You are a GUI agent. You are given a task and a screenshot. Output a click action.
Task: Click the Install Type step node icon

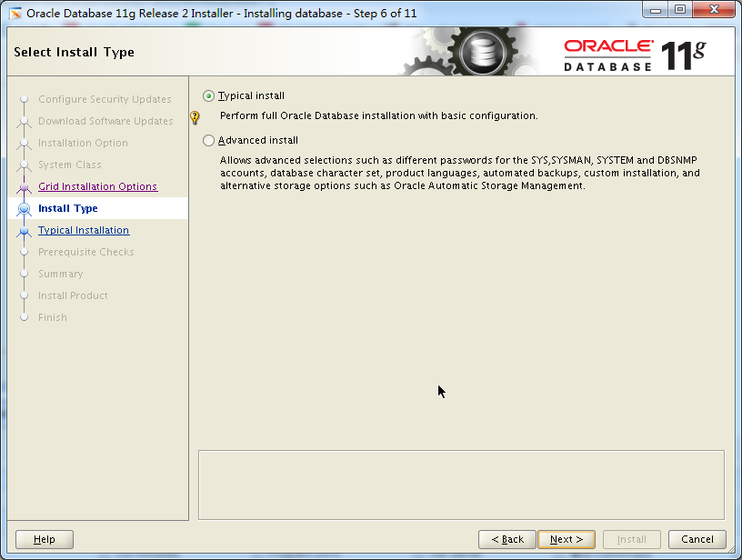(25, 208)
